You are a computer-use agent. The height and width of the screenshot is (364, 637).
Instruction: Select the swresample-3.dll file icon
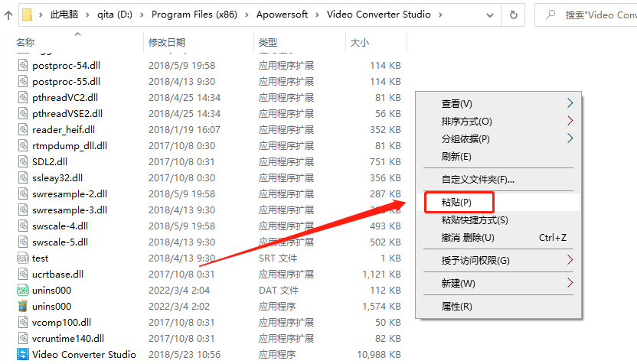pos(23,210)
